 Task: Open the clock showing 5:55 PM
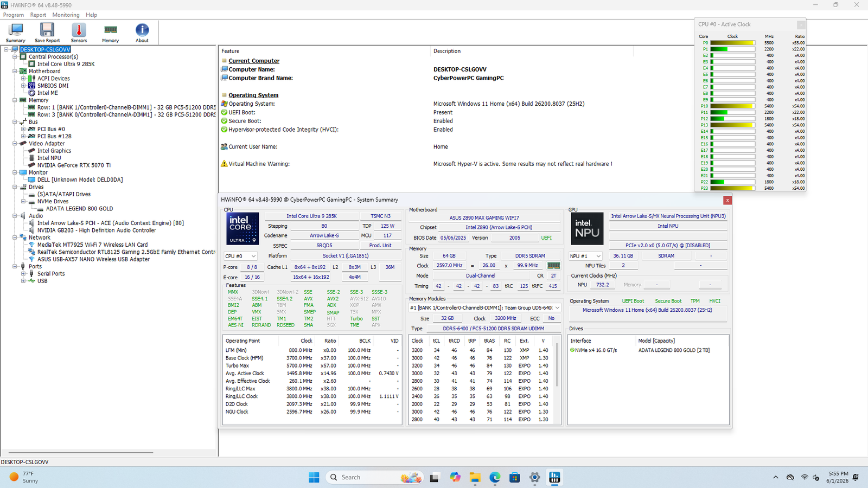[x=837, y=477]
